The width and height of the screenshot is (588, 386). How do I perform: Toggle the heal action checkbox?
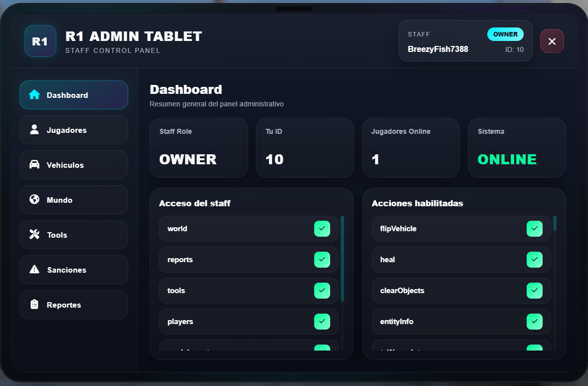tap(534, 260)
